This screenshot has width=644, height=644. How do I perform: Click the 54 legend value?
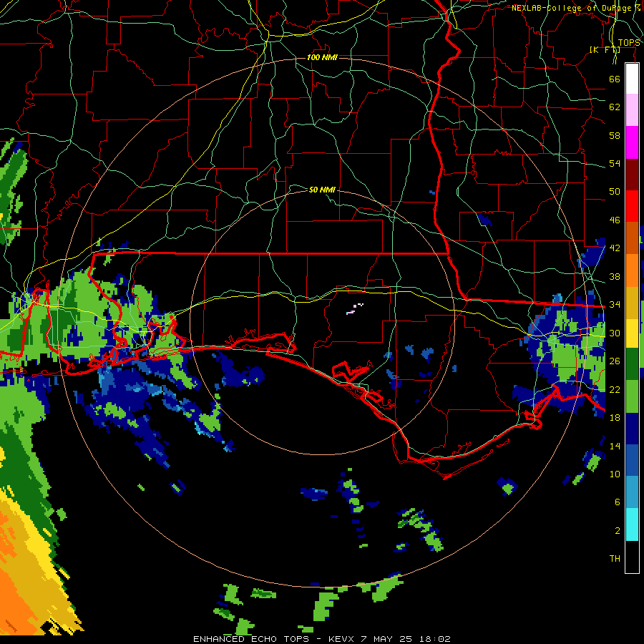pyautogui.click(x=615, y=163)
